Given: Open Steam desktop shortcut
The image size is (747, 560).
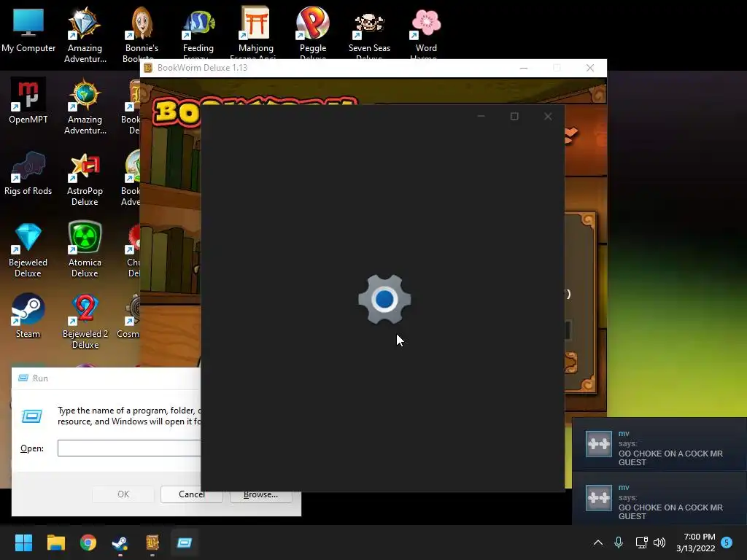Looking at the screenshot, I should click(28, 316).
